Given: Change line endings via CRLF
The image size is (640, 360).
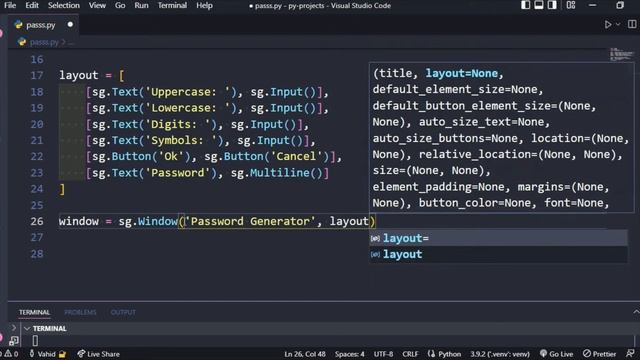Looking at the screenshot, I should click(410, 354).
